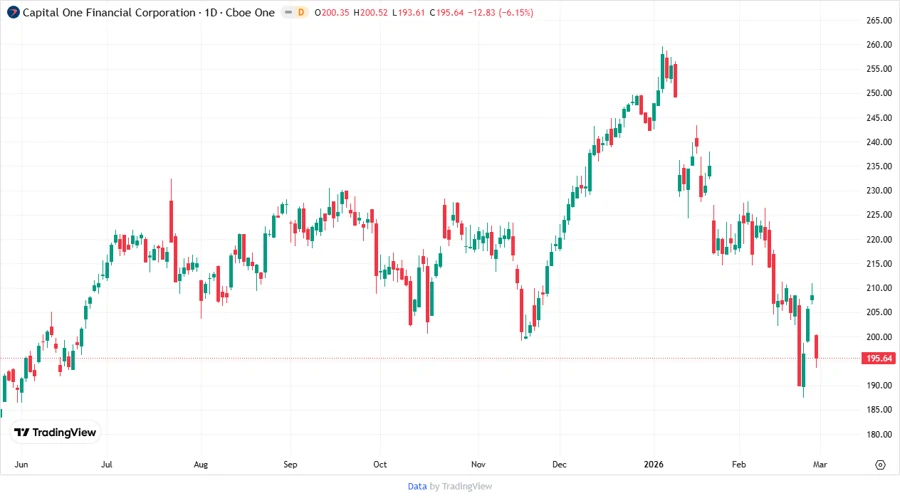The width and height of the screenshot is (900, 498).
Task: Select the Oct label on time axis
Action: coord(380,464)
